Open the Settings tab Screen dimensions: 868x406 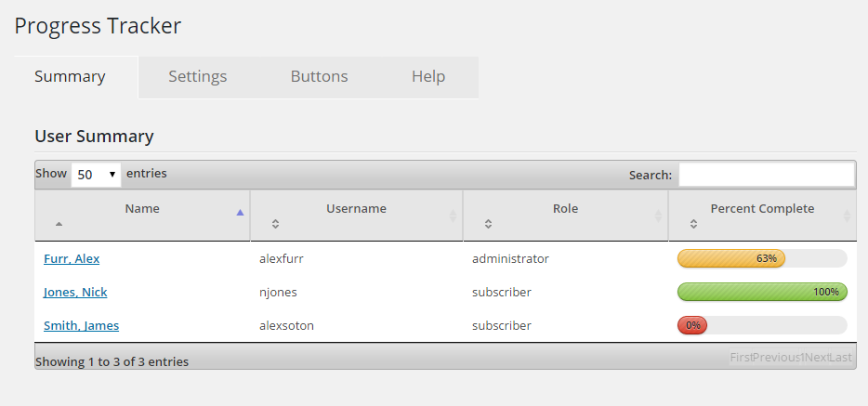click(x=198, y=76)
